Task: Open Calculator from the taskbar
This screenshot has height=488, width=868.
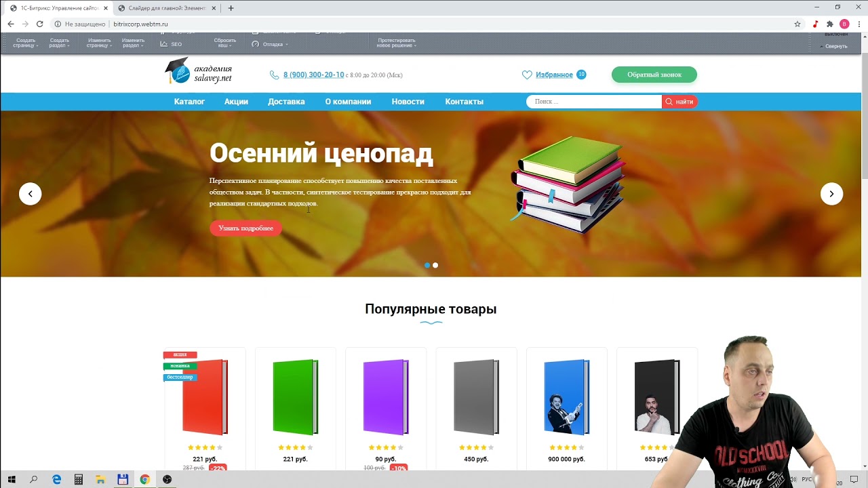Action: (79, 479)
